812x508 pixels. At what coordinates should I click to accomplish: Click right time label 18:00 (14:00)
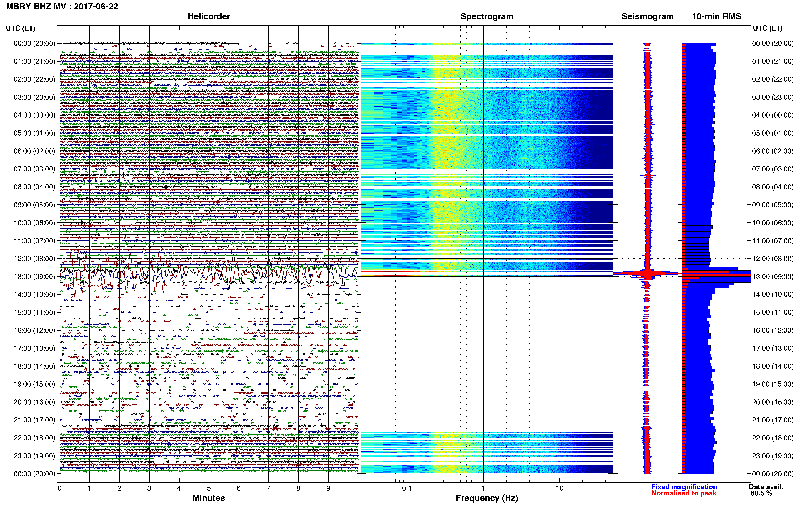[773, 366]
